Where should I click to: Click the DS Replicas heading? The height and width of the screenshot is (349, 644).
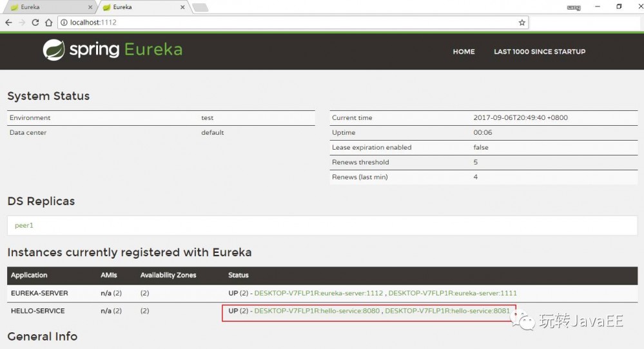pyautogui.click(x=41, y=201)
